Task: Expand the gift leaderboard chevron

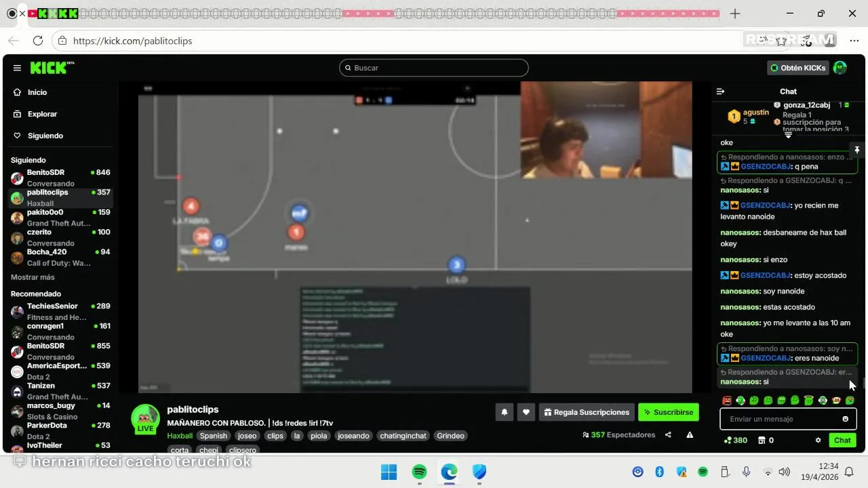Action: [x=788, y=135]
